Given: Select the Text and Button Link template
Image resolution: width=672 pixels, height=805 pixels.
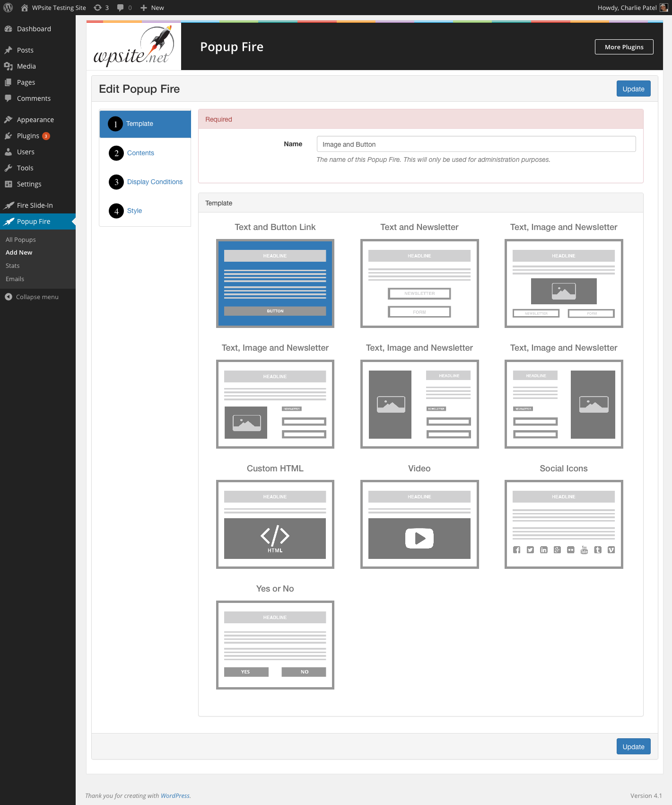Looking at the screenshot, I should click(x=275, y=283).
